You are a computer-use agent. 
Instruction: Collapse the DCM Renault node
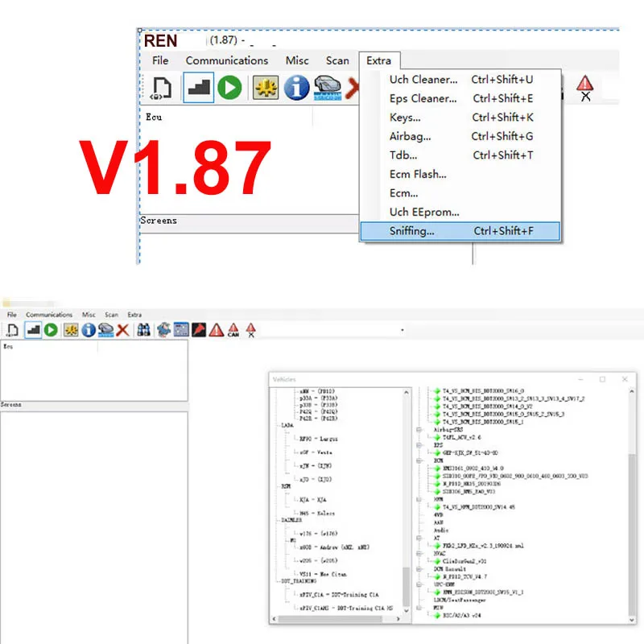click(419, 569)
